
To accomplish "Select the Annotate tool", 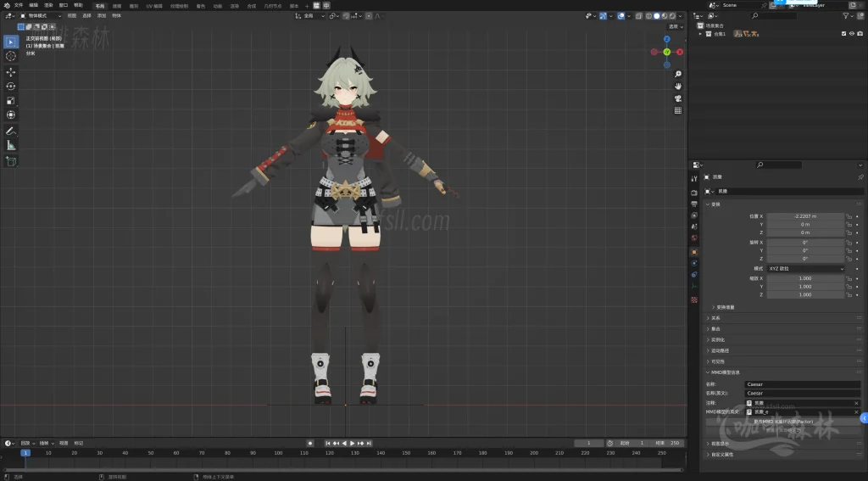I will tap(10, 131).
